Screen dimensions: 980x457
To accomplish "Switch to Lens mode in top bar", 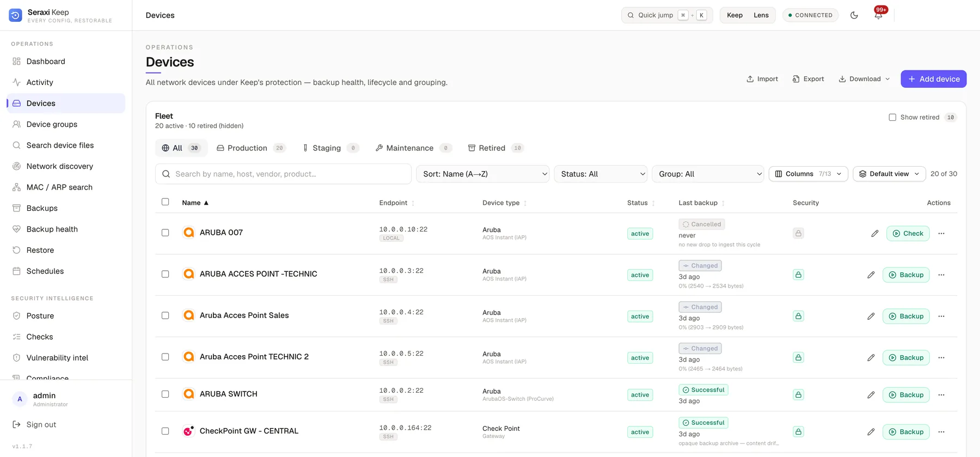I will click(x=761, y=15).
